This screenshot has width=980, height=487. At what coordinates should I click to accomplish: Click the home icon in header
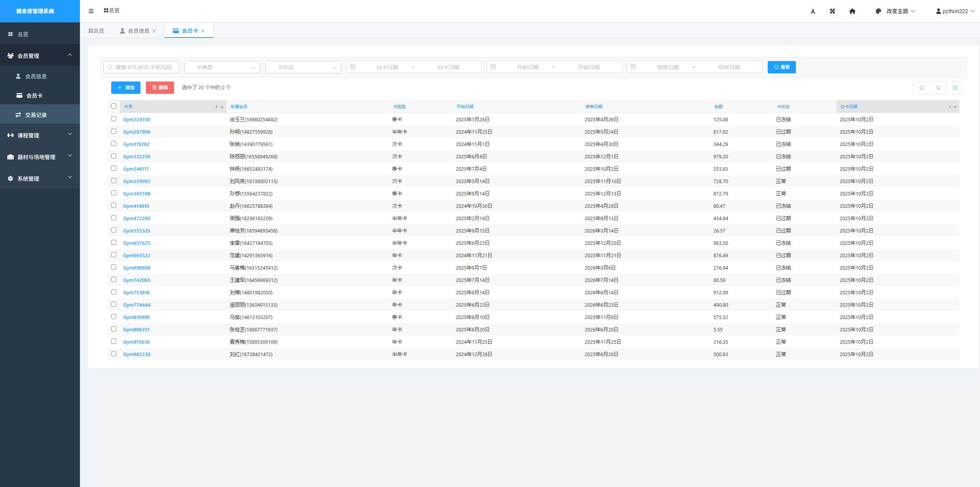coord(852,11)
